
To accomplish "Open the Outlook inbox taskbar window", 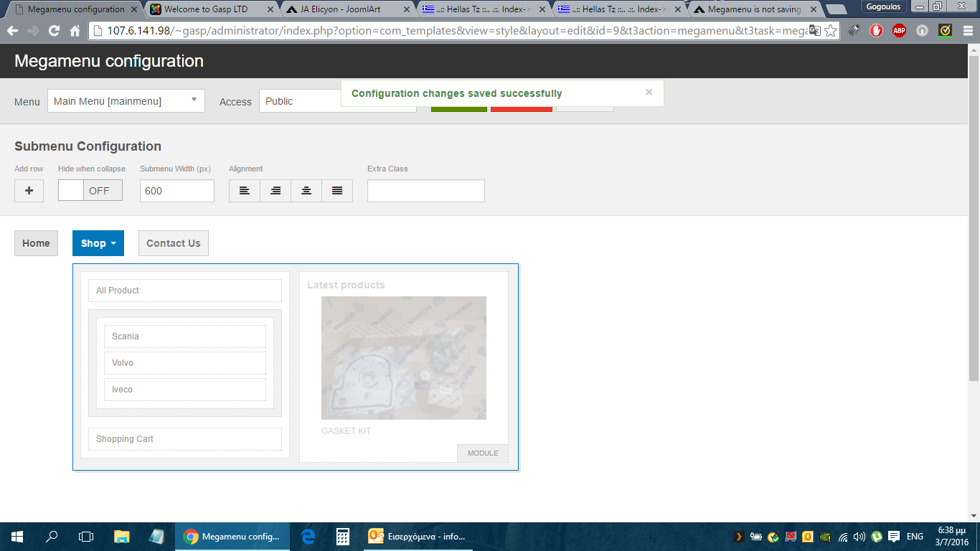I will point(417,537).
